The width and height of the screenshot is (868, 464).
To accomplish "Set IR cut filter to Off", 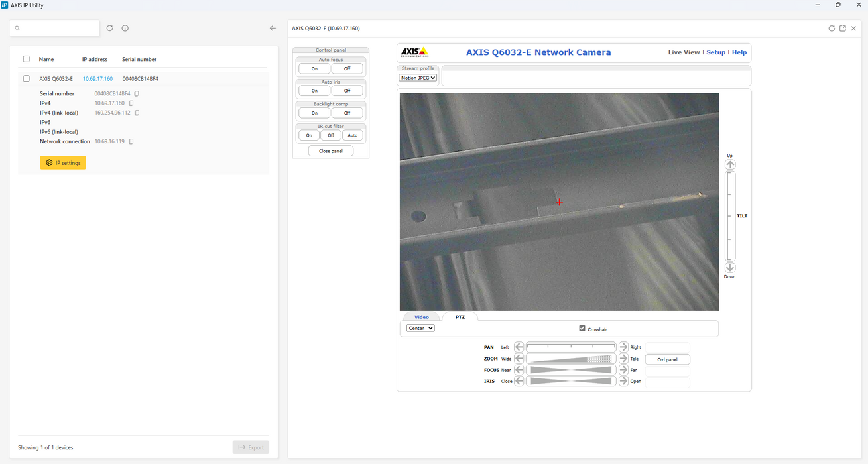I will [x=331, y=135].
